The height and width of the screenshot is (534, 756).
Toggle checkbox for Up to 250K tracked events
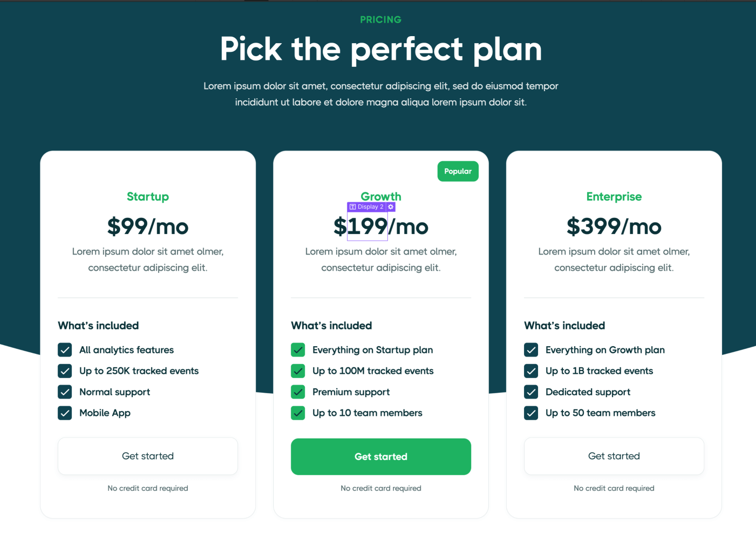65,371
